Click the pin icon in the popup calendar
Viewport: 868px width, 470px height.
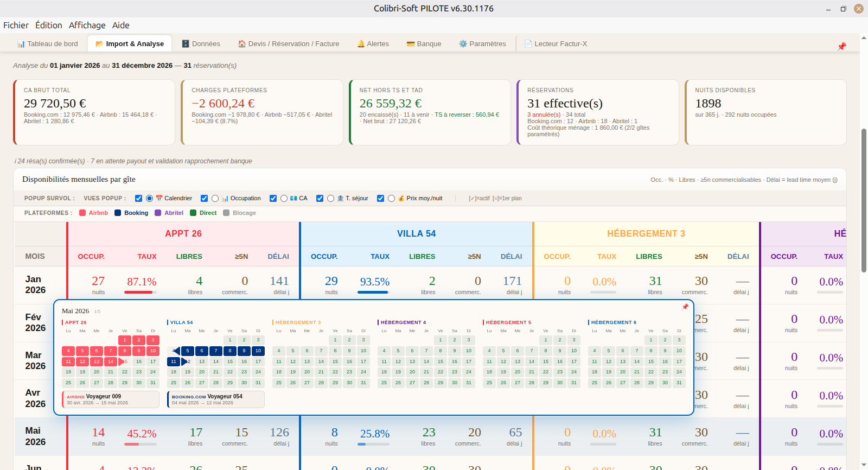tap(685, 307)
